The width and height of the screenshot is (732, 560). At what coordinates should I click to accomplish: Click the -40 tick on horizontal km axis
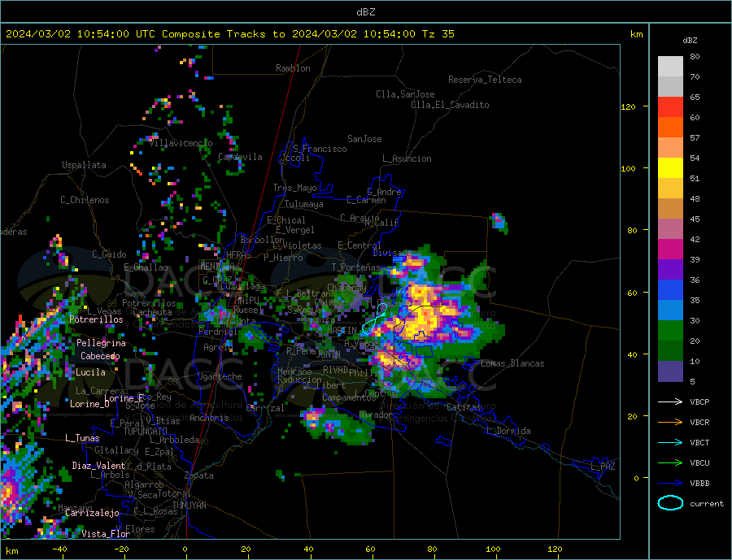pos(59,549)
